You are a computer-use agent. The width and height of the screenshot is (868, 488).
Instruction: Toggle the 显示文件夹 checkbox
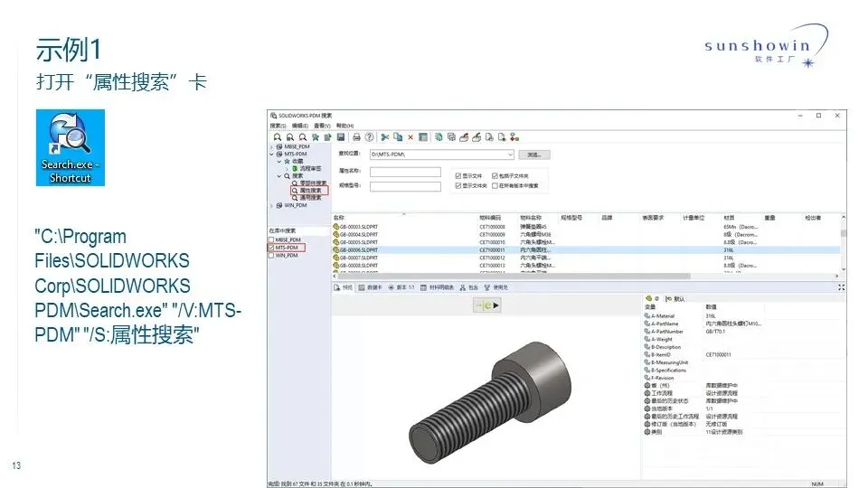pyautogui.click(x=458, y=186)
